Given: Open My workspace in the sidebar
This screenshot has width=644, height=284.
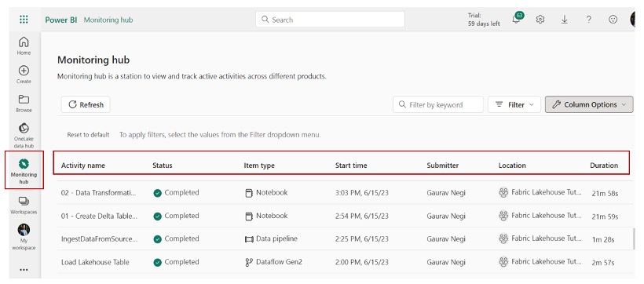Looking at the screenshot, I should coord(24,237).
